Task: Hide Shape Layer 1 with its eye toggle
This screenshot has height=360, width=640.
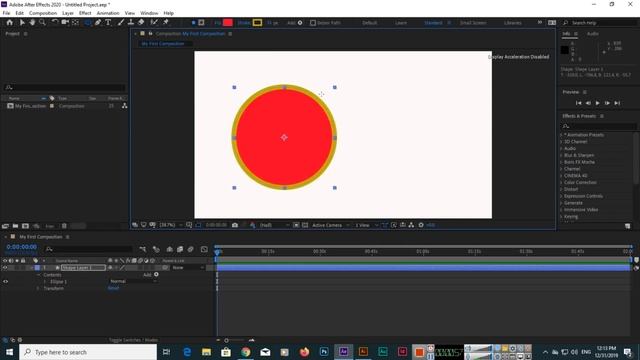Action: 5,268
